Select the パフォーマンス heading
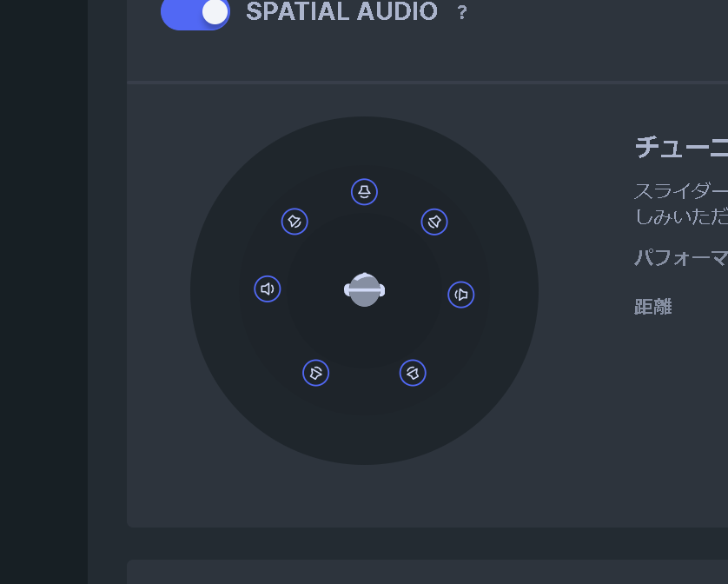728x584 pixels. click(x=682, y=257)
